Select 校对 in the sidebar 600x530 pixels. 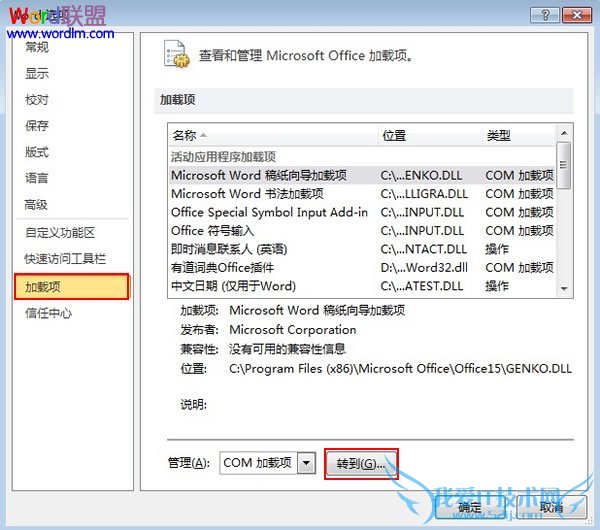(37, 99)
